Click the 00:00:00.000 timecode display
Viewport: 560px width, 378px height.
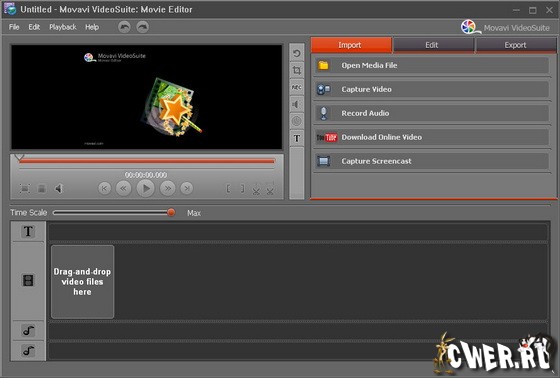(x=146, y=175)
